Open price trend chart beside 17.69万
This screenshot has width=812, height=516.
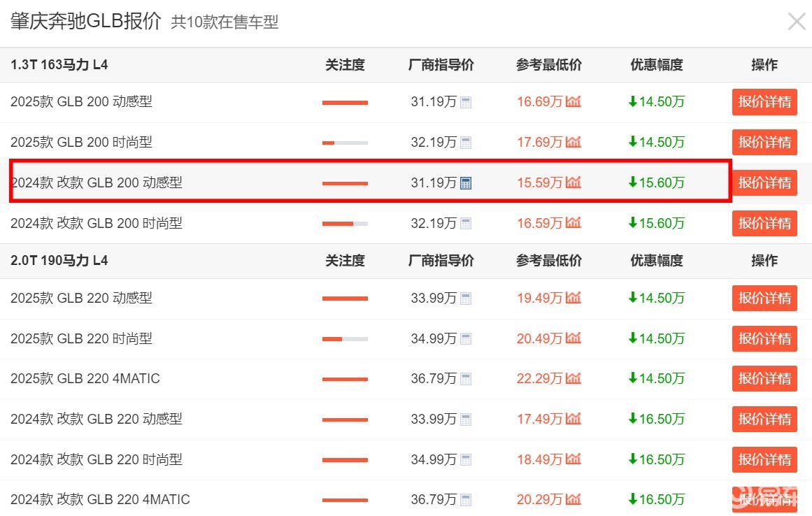pyautogui.click(x=574, y=143)
